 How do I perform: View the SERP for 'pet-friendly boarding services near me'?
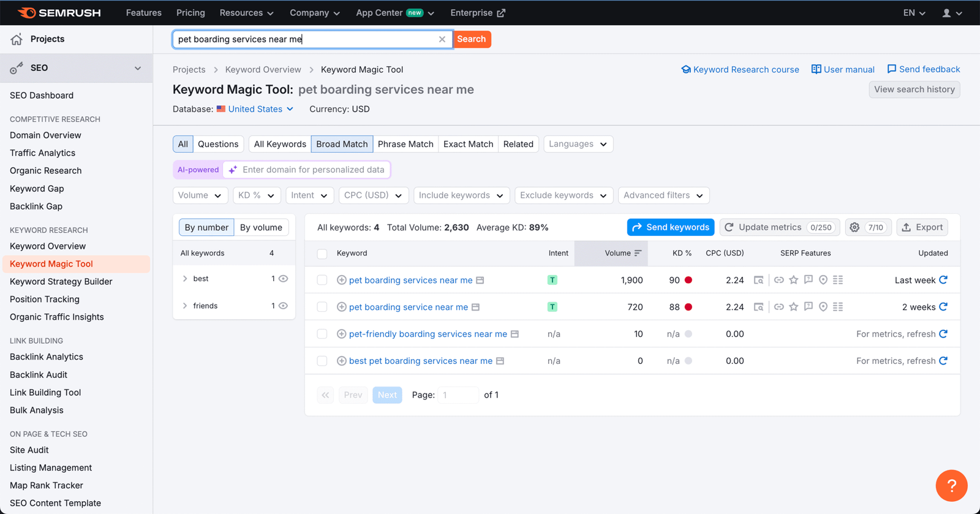coord(514,334)
